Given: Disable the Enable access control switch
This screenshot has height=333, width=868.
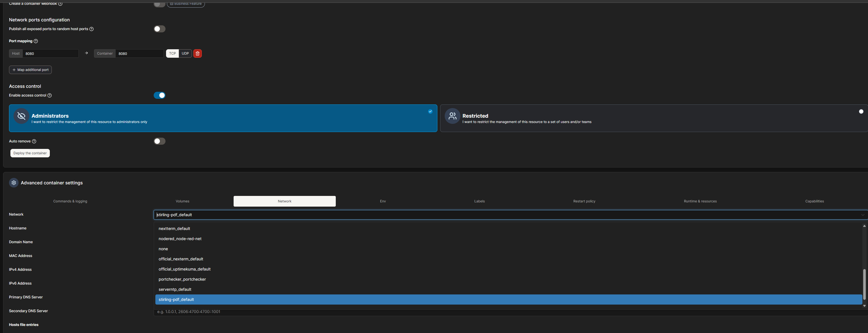Looking at the screenshot, I should (159, 95).
